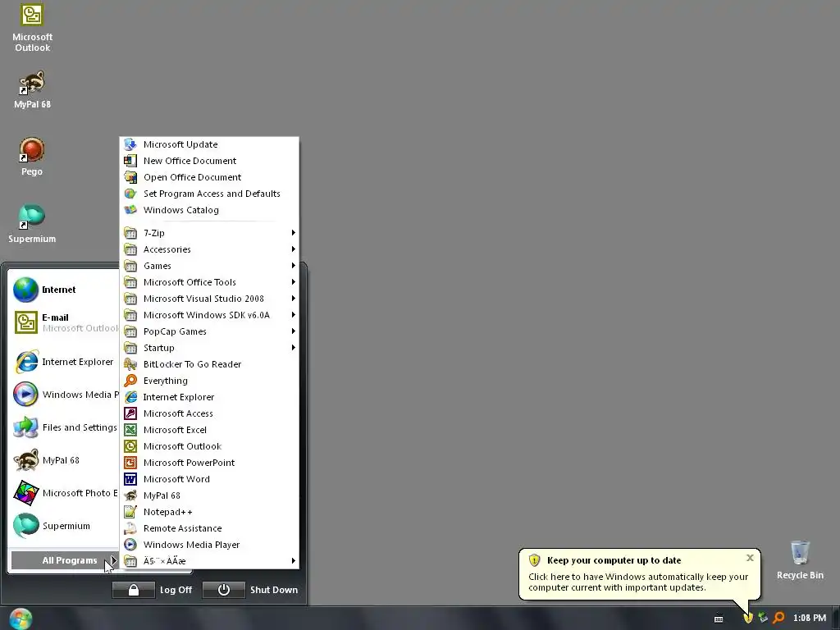Image resolution: width=840 pixels, height=630 pixels.
Task: Open Internet Explorer in Start menu pinned list
Action: pyautogui.click(x=64, y=362)
